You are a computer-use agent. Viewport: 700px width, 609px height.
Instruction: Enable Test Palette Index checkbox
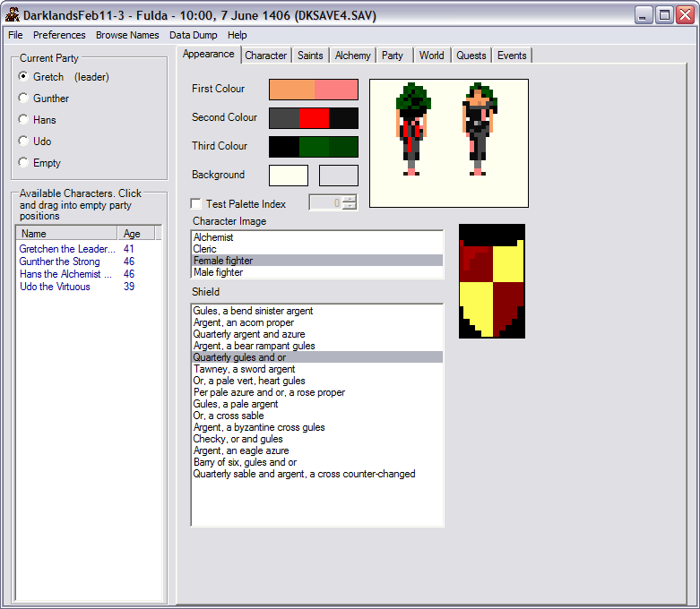coord(195,203)
